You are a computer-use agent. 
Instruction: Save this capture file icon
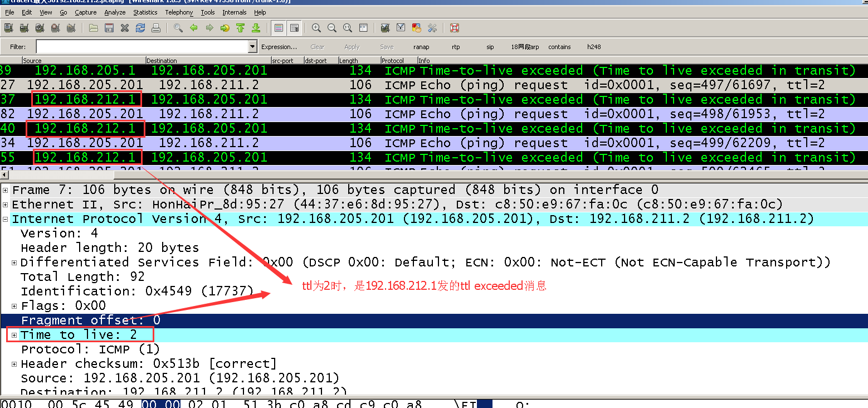pos(109,28)
